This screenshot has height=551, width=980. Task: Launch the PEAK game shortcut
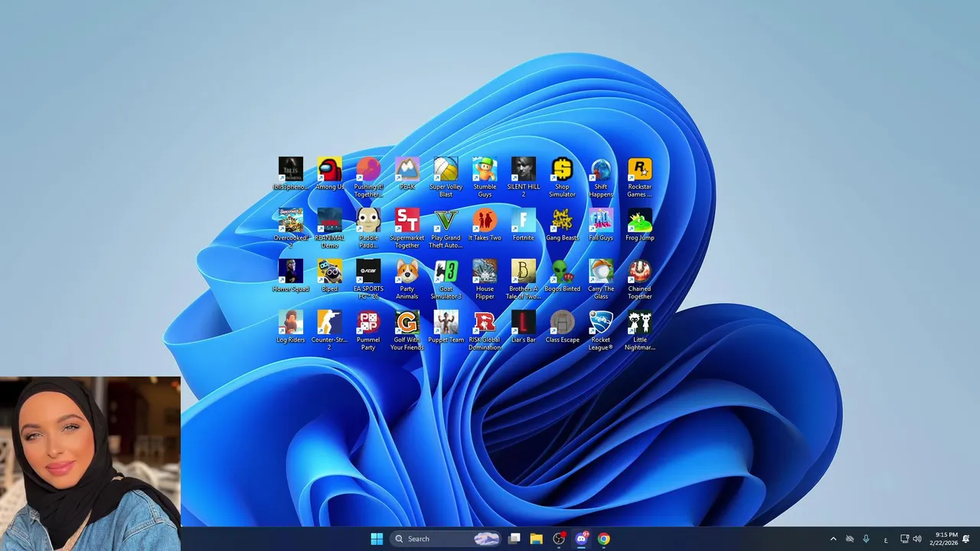click(407, 174)
